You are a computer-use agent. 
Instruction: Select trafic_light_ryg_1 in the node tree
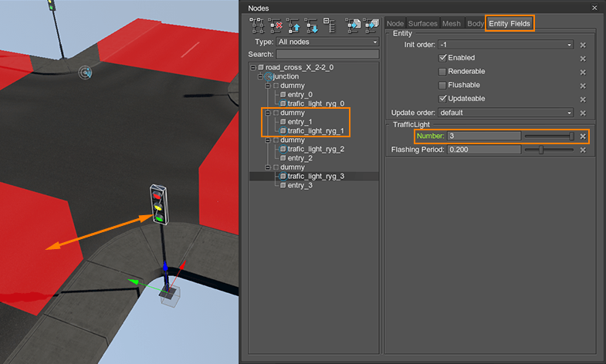click(316, 131)
